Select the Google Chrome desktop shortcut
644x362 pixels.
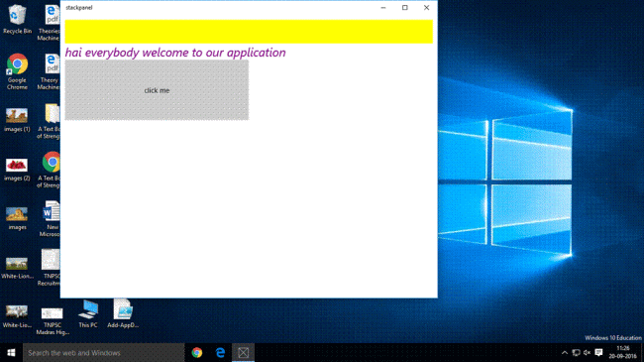coord(17,71)
